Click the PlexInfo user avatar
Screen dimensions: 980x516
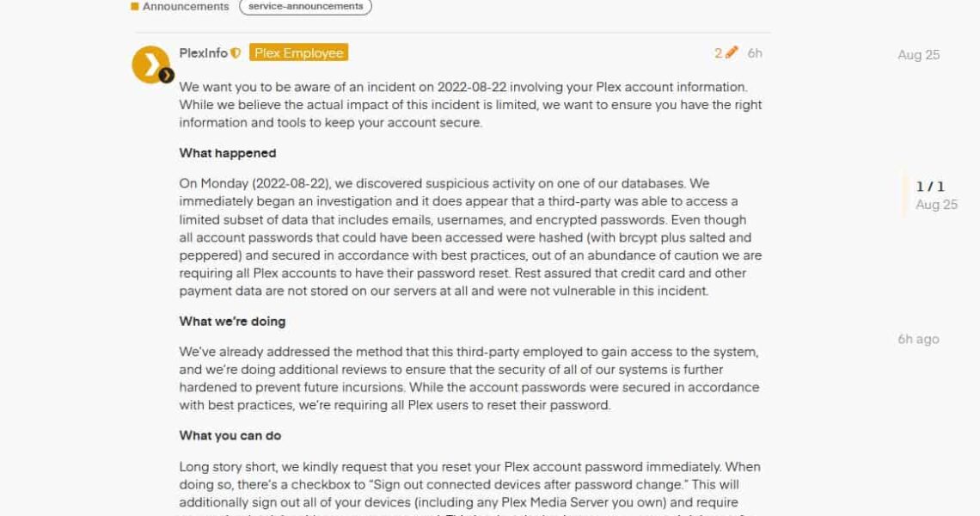point(150,64)
